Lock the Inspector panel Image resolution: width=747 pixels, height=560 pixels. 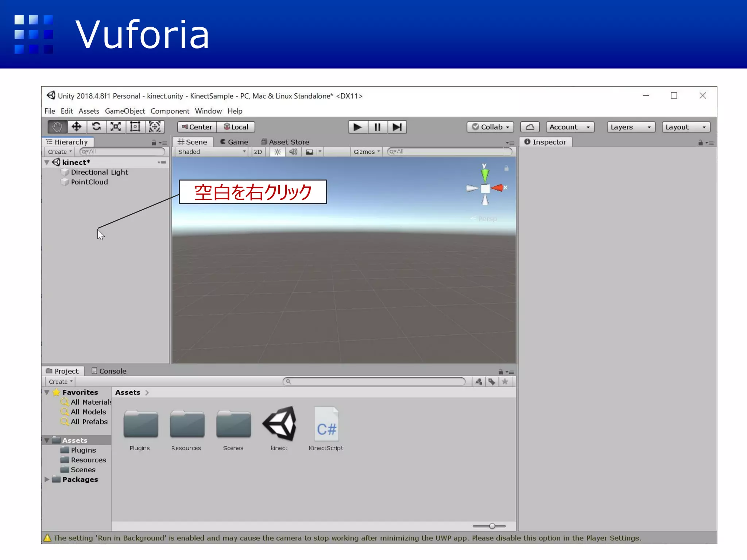click(x=700, y=143)
